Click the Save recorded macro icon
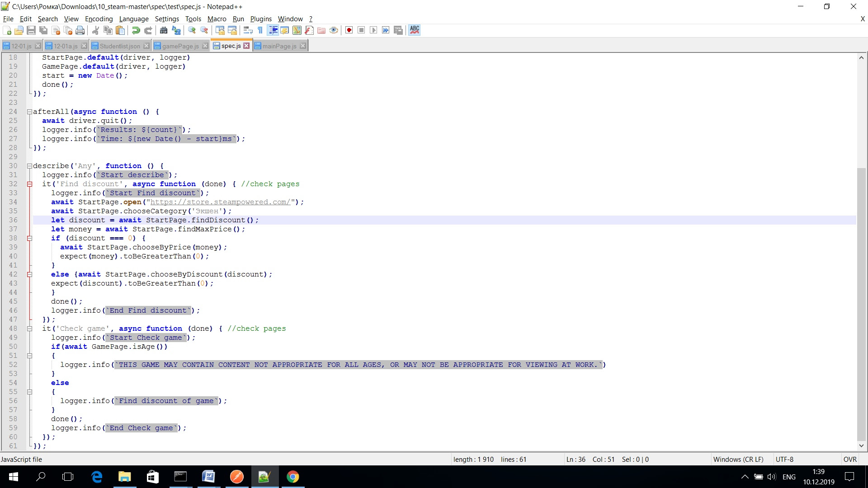Screen dimensions: 868x488 (398, 30)
